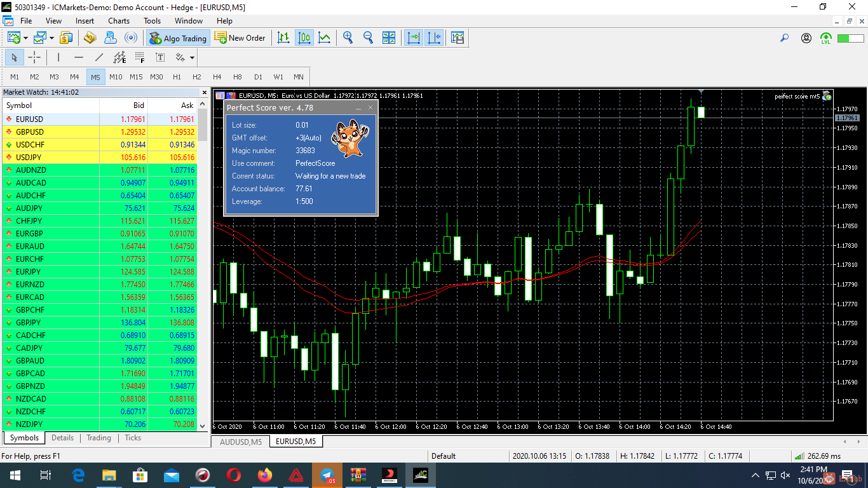The width and height of the screenshot is (868, 488).
Task: Switch to the H1 timeframe
Action: (x=177, y=77)
